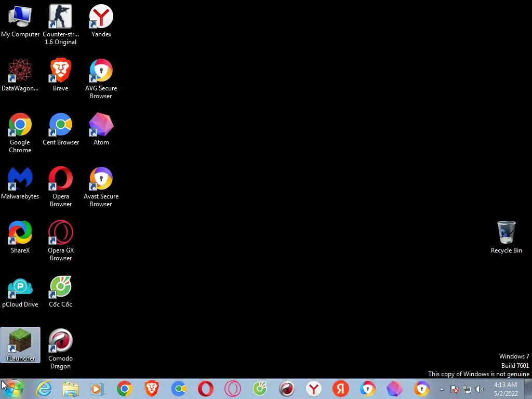Select the Atom desktop shortcut
The height and width of the screenshot is (399, 532).
pos(101,129)
